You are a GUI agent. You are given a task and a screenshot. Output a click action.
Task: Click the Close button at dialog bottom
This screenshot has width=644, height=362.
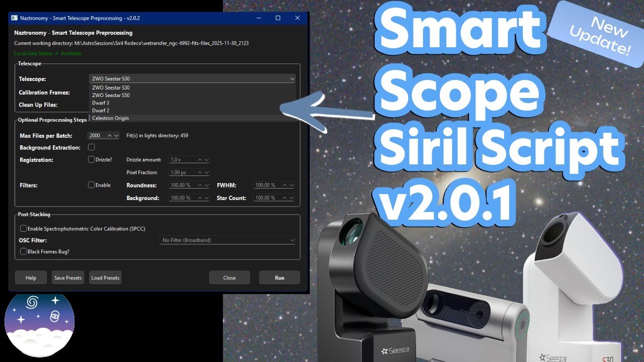(x=229, y=278)
